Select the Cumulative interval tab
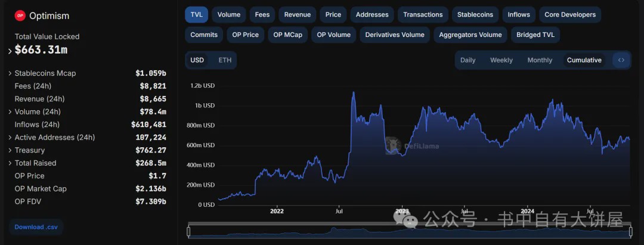 click(584, 60)
